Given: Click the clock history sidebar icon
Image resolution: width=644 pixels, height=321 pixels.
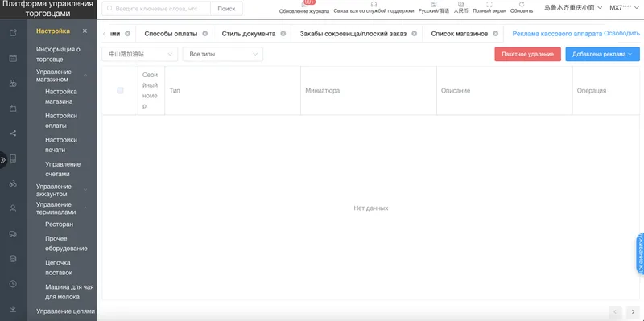Looking at the screenshot, I should [13, 284].
